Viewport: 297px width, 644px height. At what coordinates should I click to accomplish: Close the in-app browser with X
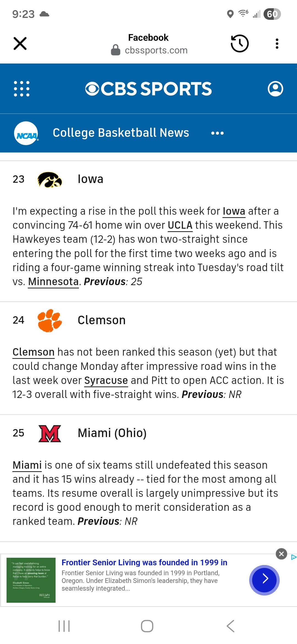(x=20, y=43)
